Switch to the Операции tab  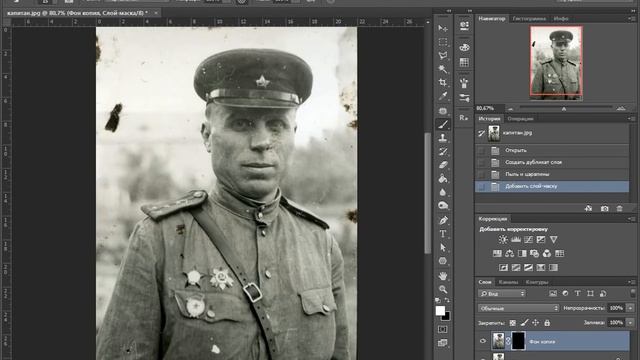coord(520,119)
